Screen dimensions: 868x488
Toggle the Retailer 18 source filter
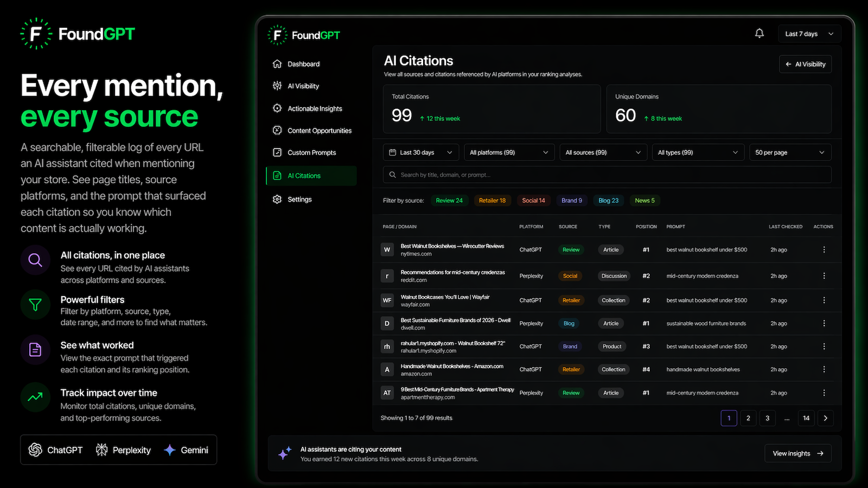click(x=492, y=201)
